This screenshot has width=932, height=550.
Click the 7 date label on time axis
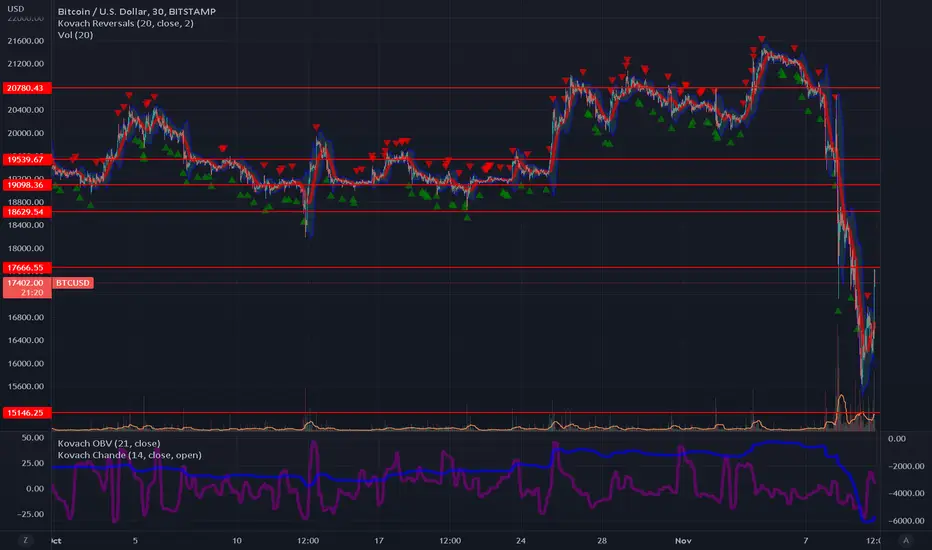point(805,540)
